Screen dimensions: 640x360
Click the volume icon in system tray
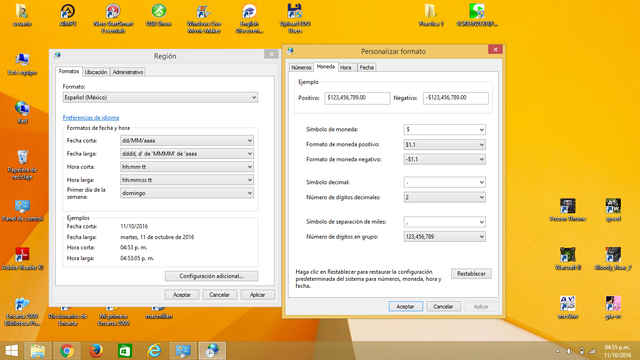[x=569, y=351]
